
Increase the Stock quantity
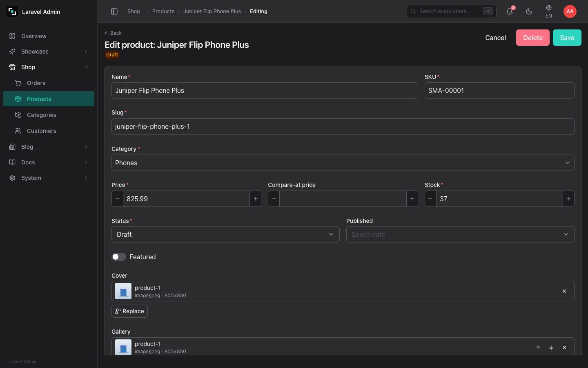coord(568,199)
